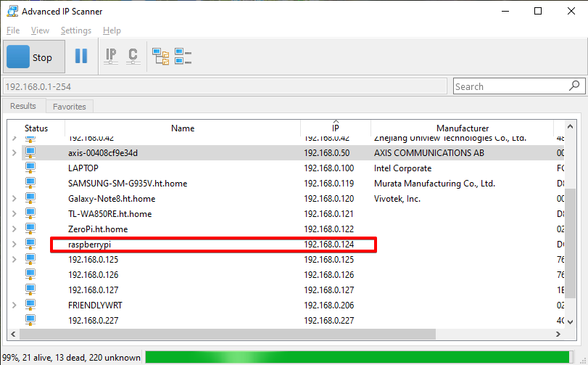Open the IP range selector icon

[111, 57]
